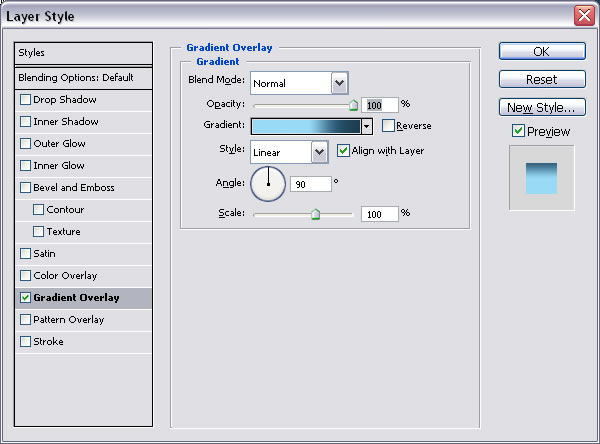
Task: Select the Styles list entry
Action: tap(83, 53)
